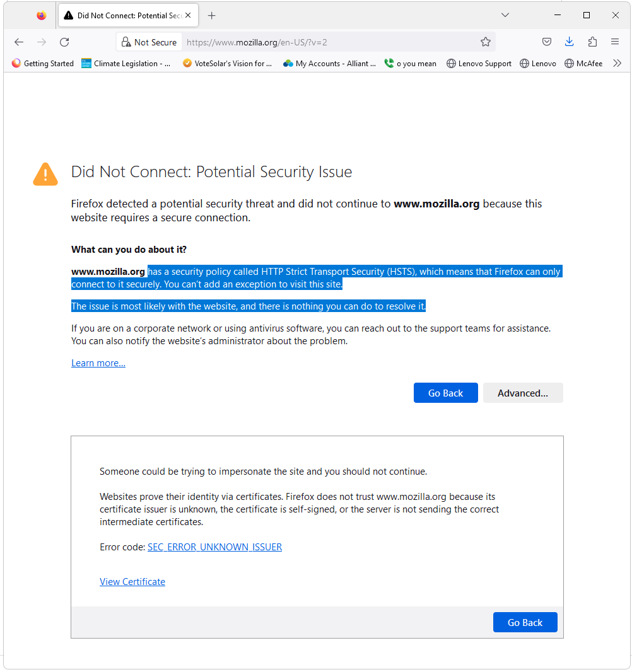Open View Certificate details

(132, 581)
